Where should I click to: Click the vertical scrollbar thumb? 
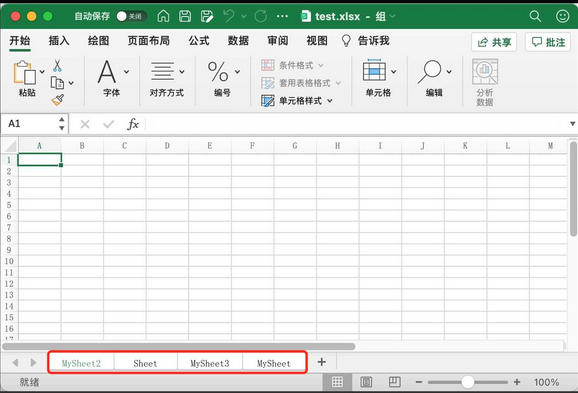[x=573, y=189]
